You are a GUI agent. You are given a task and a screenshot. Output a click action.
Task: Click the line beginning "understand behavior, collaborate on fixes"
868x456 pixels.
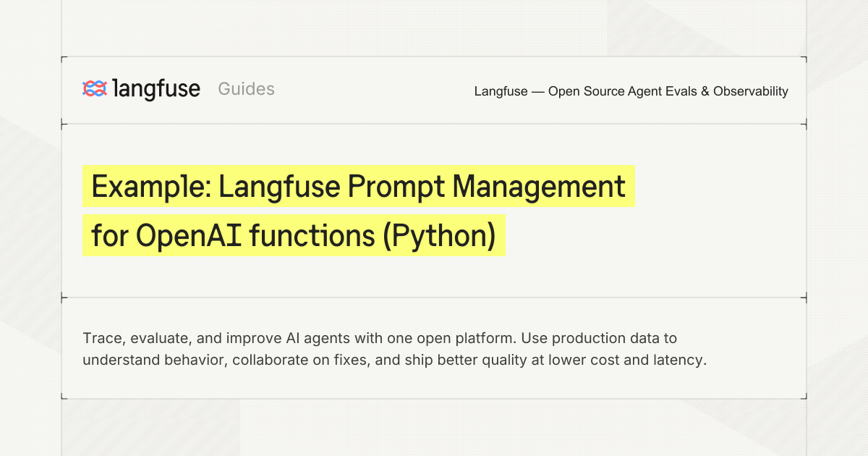tap(394, 360)
